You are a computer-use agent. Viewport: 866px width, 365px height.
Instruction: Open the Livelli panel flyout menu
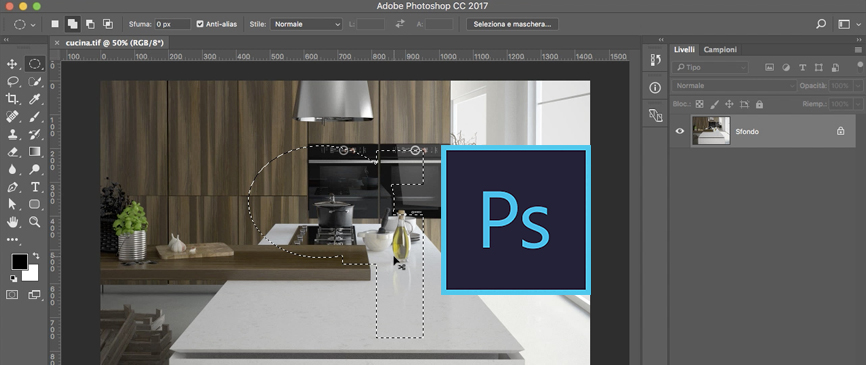pyautogui.click(x=858, y=50)
